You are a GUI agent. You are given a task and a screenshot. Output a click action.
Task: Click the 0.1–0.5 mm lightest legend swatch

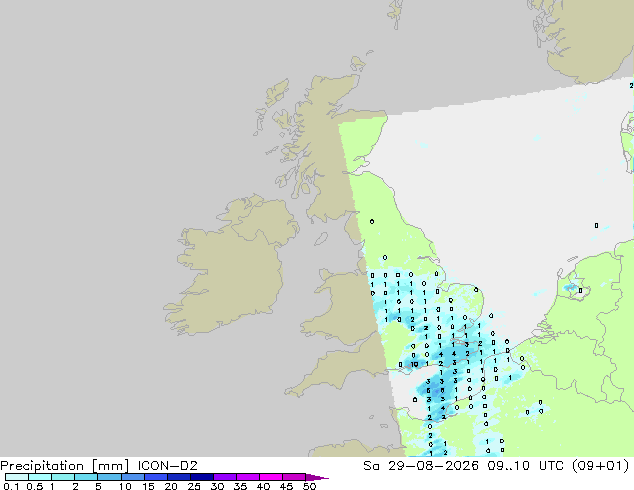17,477
